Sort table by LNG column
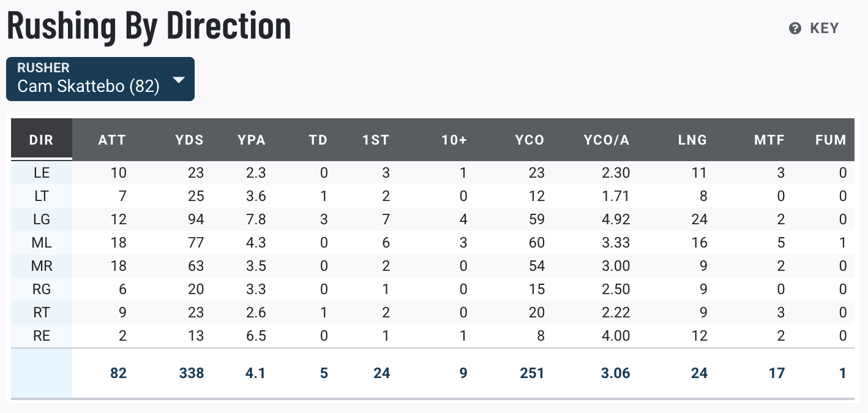The height and width of the screenshot is (413, 868). pyautogui.click(x=692, y=140)
